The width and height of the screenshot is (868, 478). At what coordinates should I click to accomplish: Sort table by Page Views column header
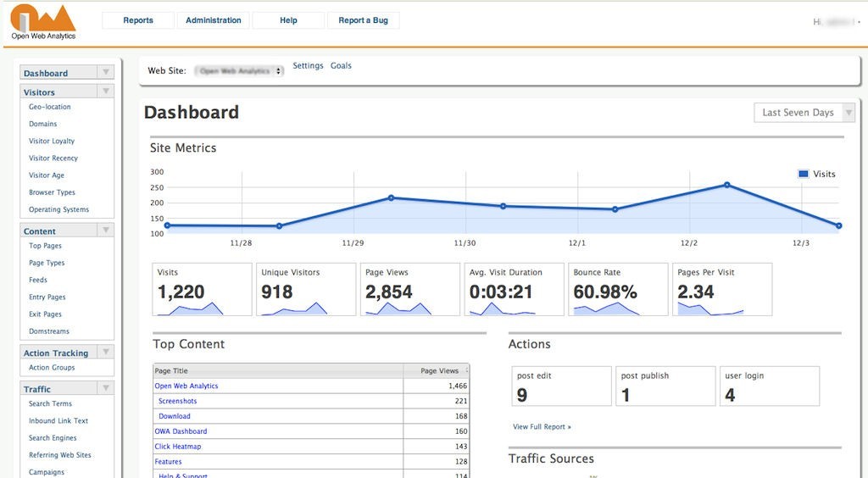click(x=439, y=370)
